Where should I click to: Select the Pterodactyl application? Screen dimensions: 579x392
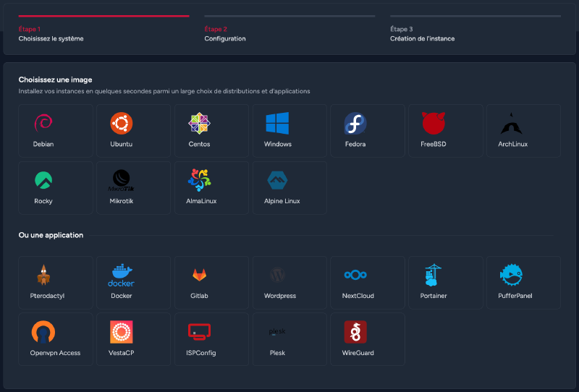[56, 283]
